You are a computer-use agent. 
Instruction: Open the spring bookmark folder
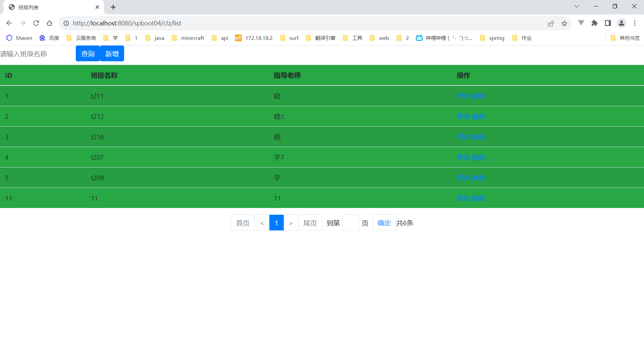click(492, 38)
